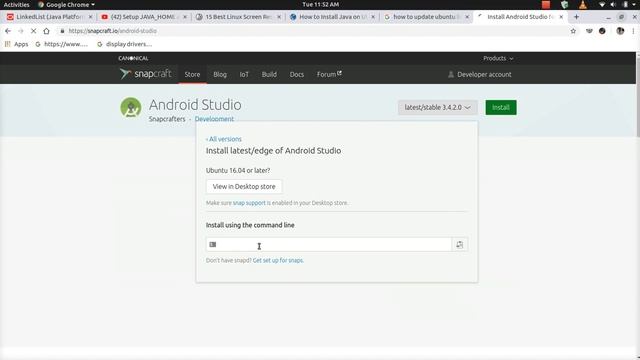Open the IoT navigation item
The width and height of the screenshot is (640, 360).
tap(244, 74)
